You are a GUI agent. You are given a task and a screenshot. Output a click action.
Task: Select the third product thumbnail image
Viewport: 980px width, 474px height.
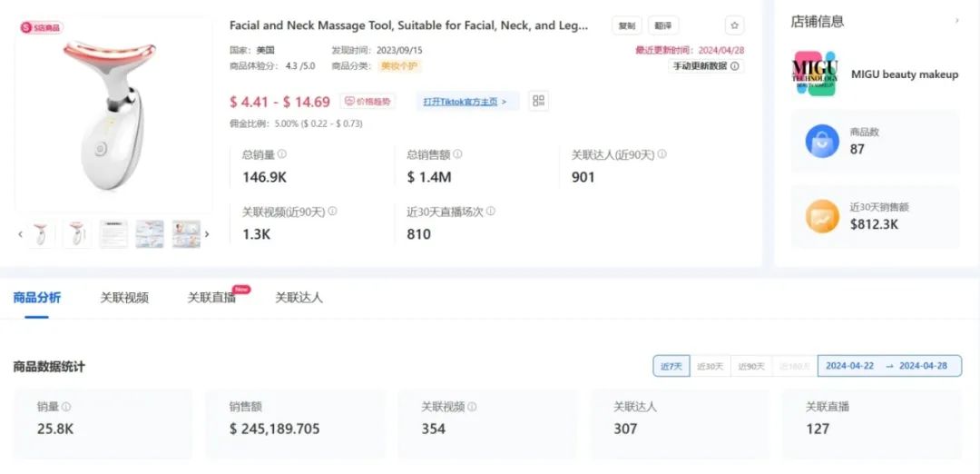[x=113, y=234]
